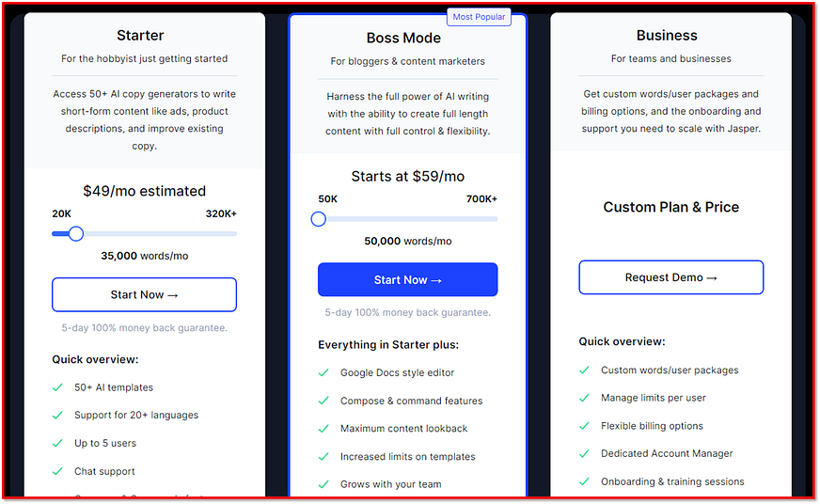Click checkmark beside Compose & command features
This screenshot has width=820, height=504.
(x=324, y=401)
